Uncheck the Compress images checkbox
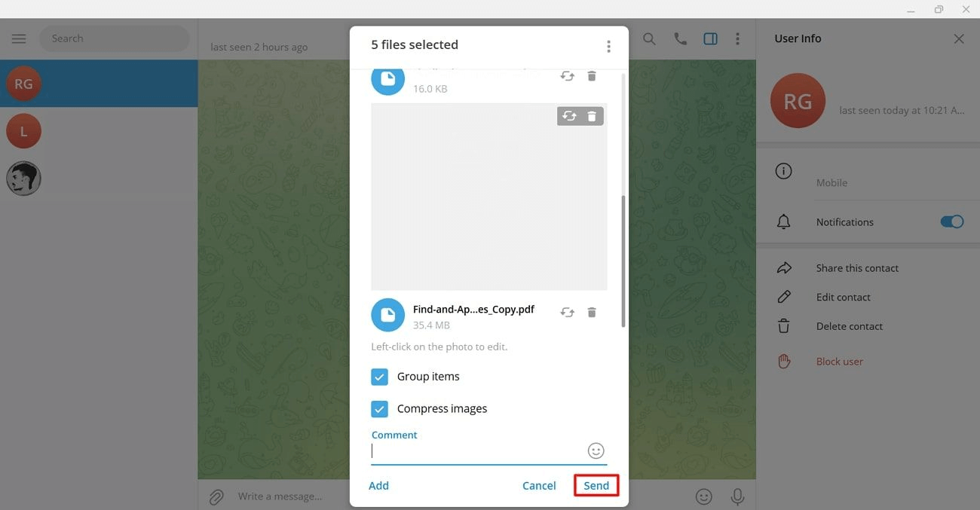The width and height of the screenshot is (980, 510). click(379, 409)
